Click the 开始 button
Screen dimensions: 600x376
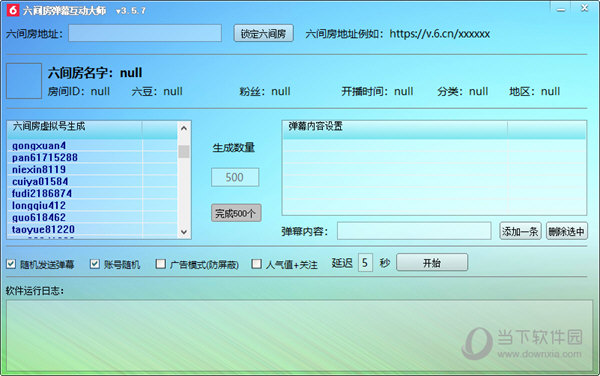tap(432, 262)
